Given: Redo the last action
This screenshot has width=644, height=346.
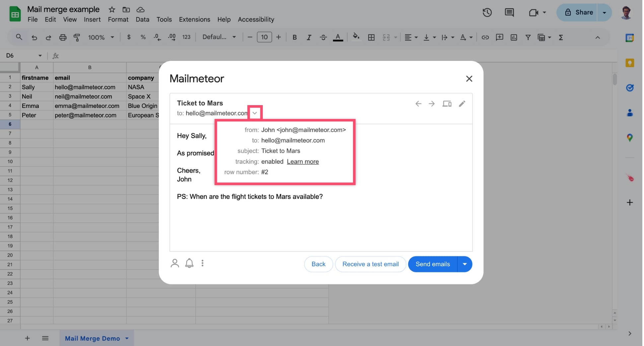Looking at the screenshot, I should [x=48, y=37].
